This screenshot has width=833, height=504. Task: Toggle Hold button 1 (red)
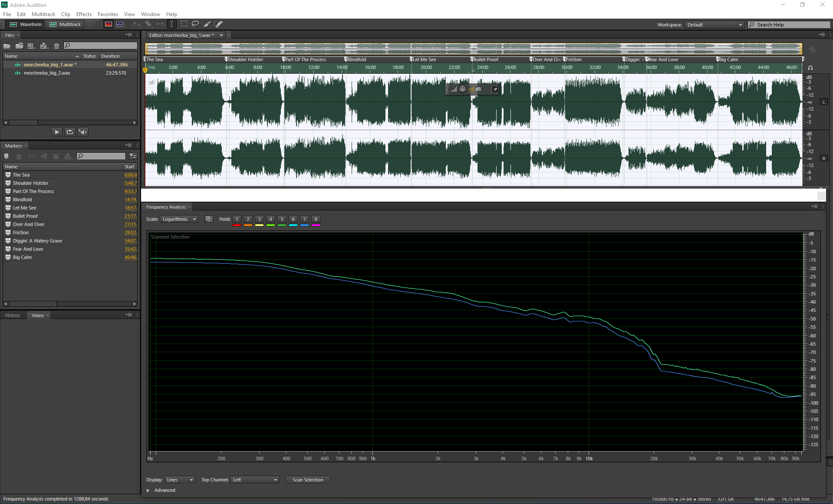(x=237, y=219)
